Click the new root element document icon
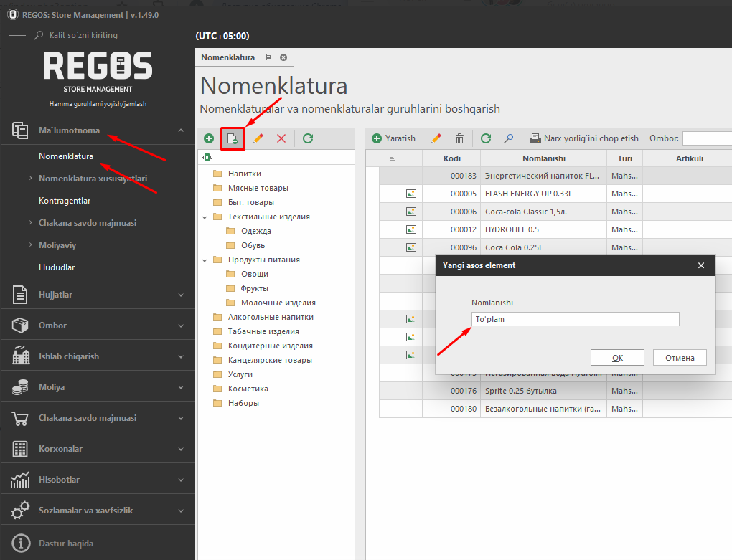Viewport: 732px width, 560px height. pos(233,138)
